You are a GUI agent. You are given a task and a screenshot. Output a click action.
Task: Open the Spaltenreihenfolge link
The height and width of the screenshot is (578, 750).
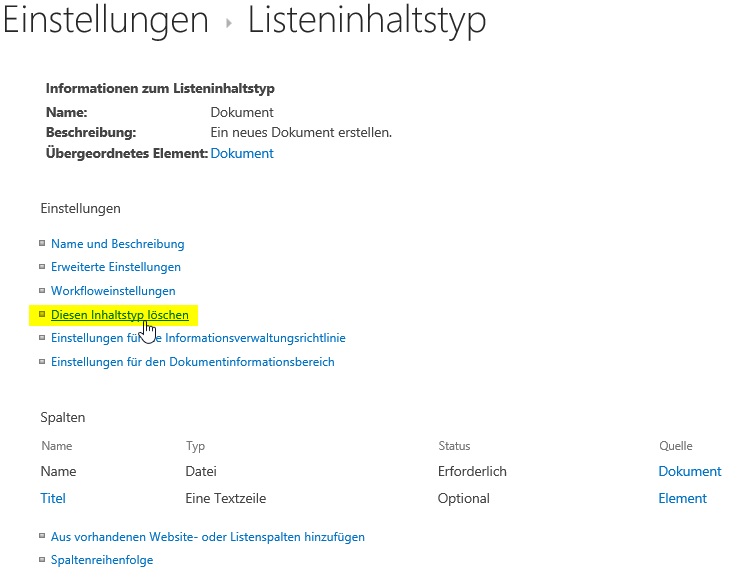point(102,560)
